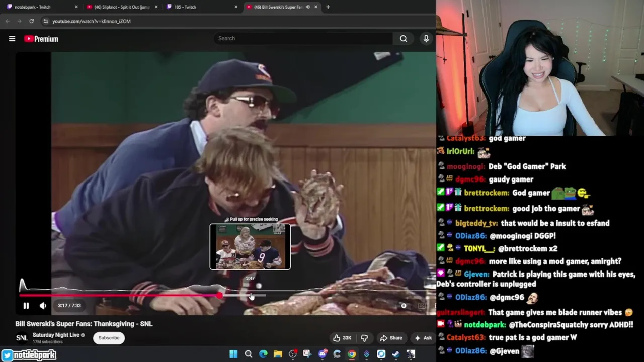Click the streamer webcam feed
This screenshot has width=644, height=362.
540,68
